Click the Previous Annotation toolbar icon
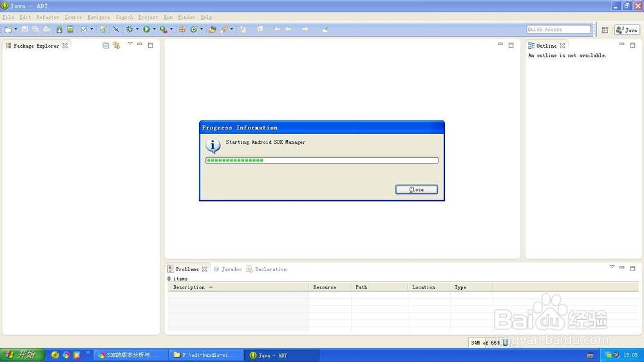Viewport: 644px width, 362px height. (x=260, y=29)
